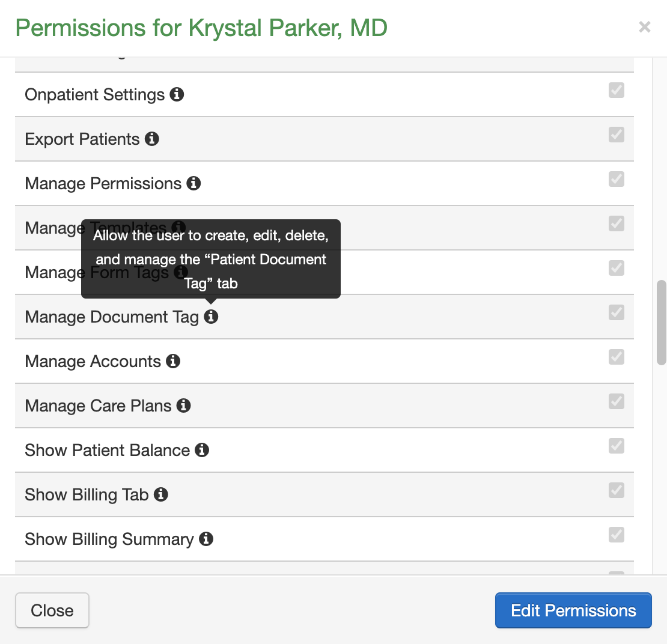Toggle the Show Billing Summary checkbox

point(616,535)
